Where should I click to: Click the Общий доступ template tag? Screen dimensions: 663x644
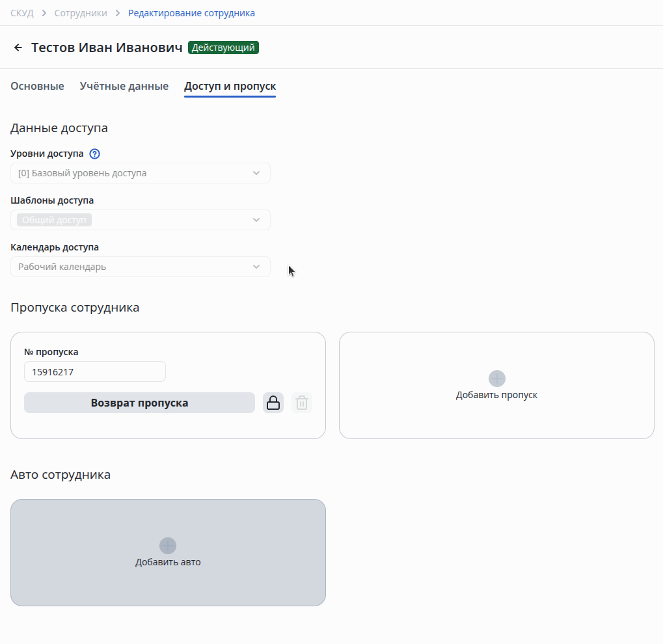pyautogui.click(x=54, y=220)
